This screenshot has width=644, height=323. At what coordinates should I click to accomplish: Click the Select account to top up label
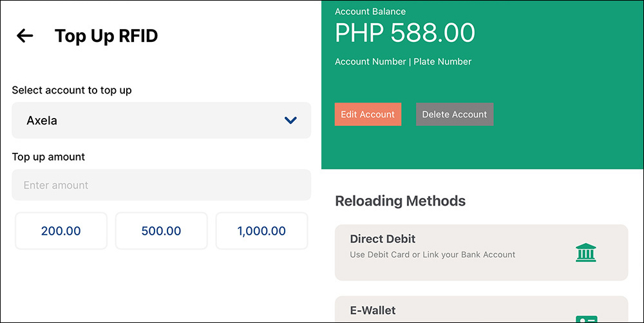[x=72, y=90]
